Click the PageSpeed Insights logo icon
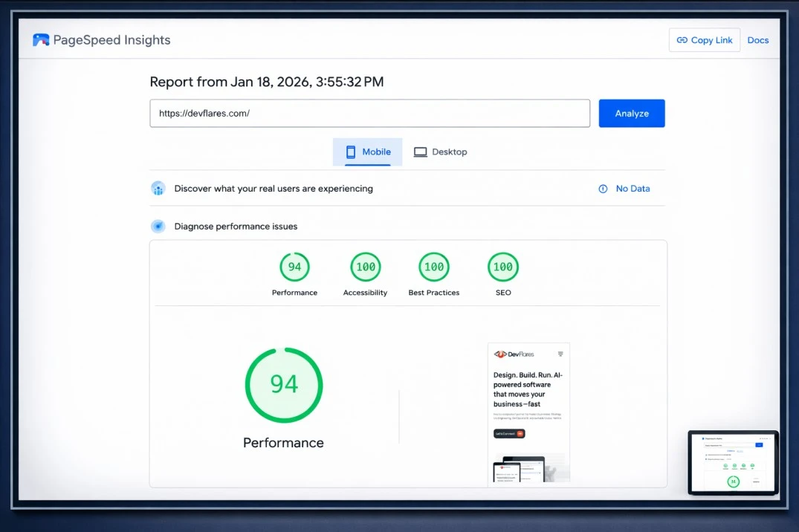Image resolution: width=799 pixels, height=532 pixels. click(x=41, y=39)
